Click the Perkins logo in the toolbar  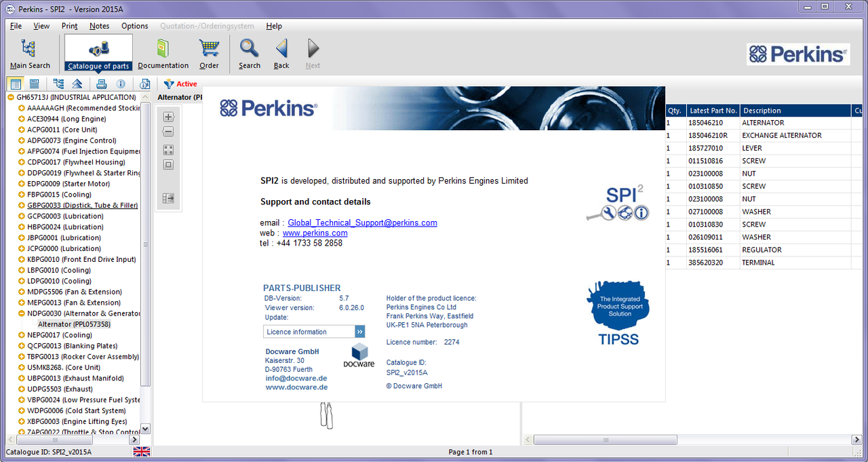click(798, 54)
